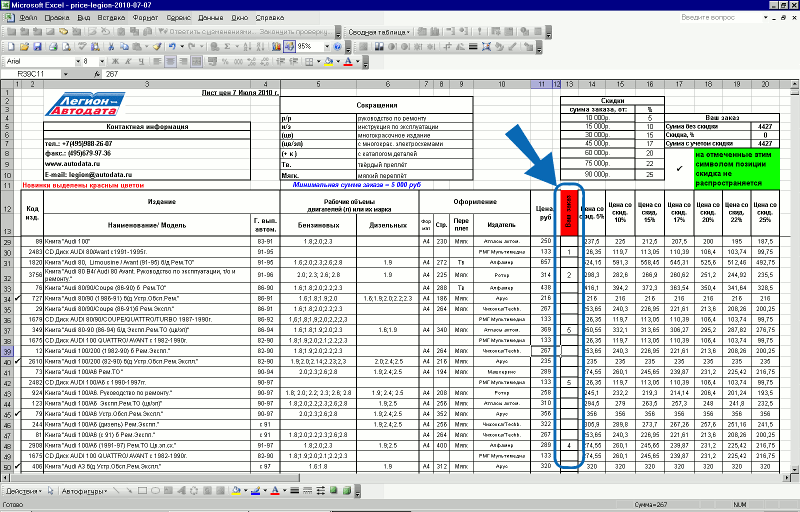The image size is (800, 512).
Task: Toggle Italic (К) formatting
Action: click(128, 61)
